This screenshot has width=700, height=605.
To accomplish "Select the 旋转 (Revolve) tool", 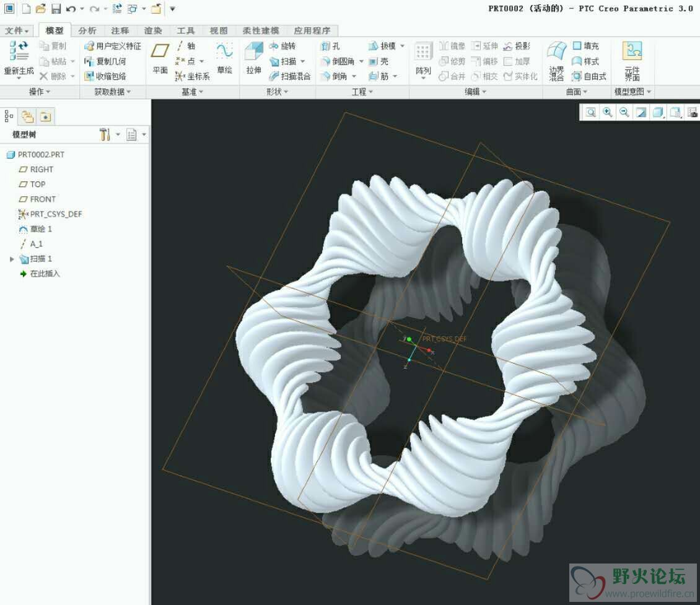I will 282,46.
